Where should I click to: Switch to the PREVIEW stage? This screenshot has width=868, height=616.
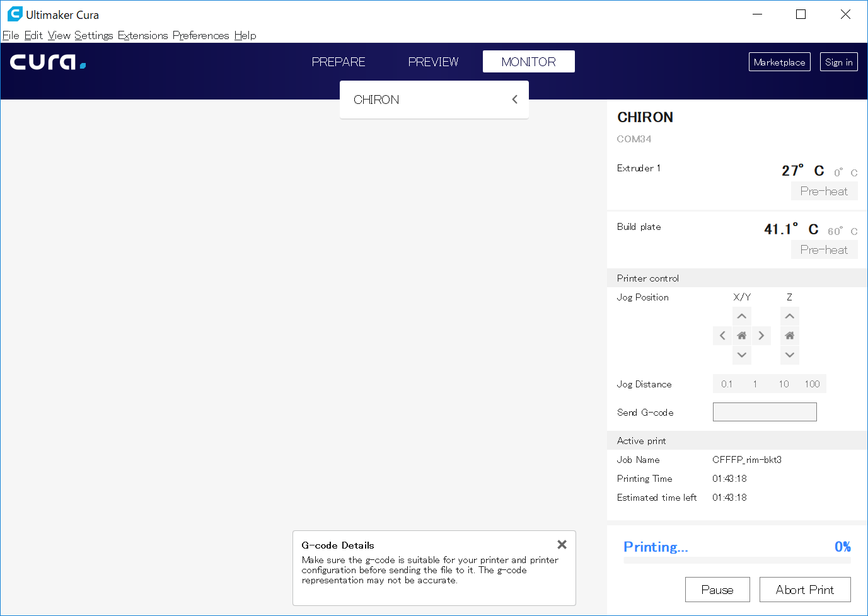click(434, 62)
